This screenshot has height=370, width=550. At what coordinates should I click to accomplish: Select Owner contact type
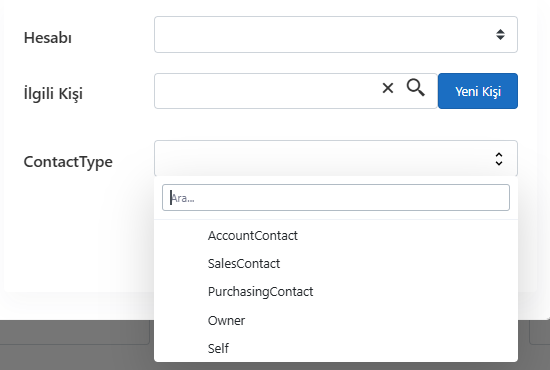(x=336, y=321)
